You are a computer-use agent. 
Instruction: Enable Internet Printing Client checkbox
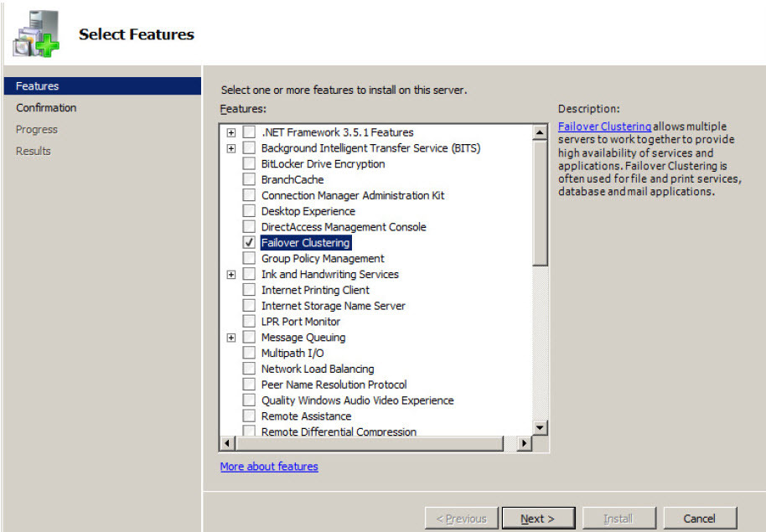click(x=249, y=290)
